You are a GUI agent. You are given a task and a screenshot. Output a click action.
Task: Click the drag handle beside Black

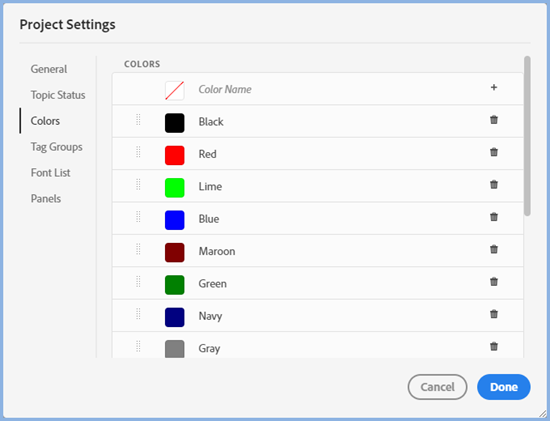click(x=138, y=120)
